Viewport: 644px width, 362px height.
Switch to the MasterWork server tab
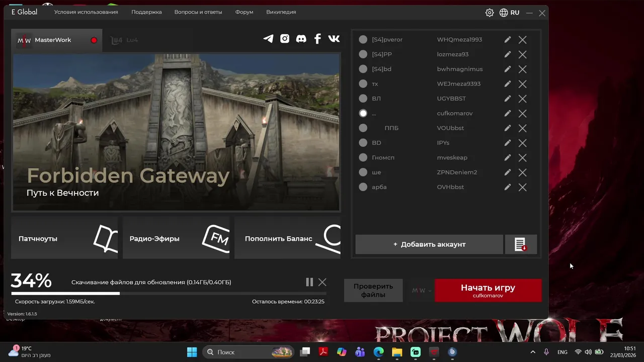click(x=56, y=40)
